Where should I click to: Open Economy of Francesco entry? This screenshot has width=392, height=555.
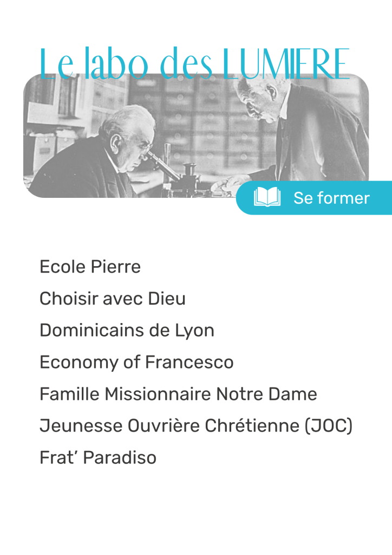tap(136, 363)
